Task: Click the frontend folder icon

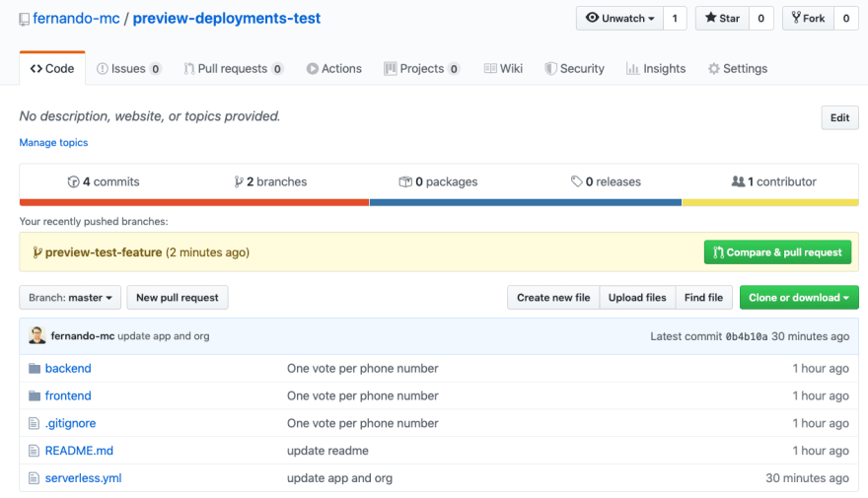Action: point(35,395)
